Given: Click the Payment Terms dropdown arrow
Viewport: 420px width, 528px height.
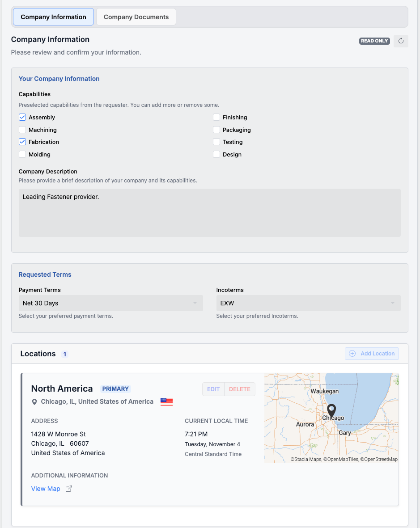Looking at the screenshot, I should point(196,303).
